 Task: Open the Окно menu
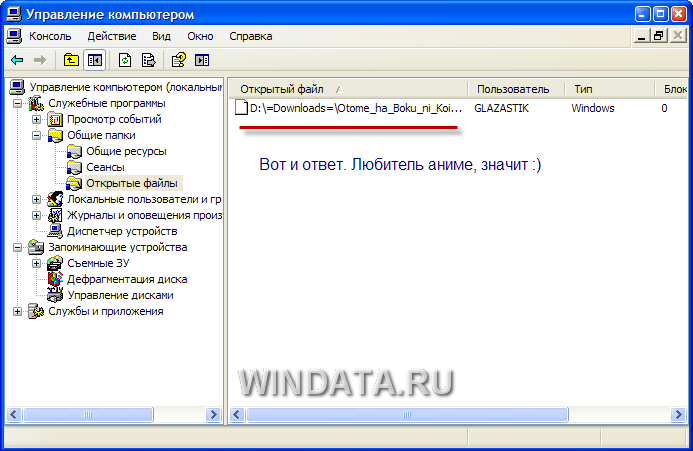coord(200,36)
